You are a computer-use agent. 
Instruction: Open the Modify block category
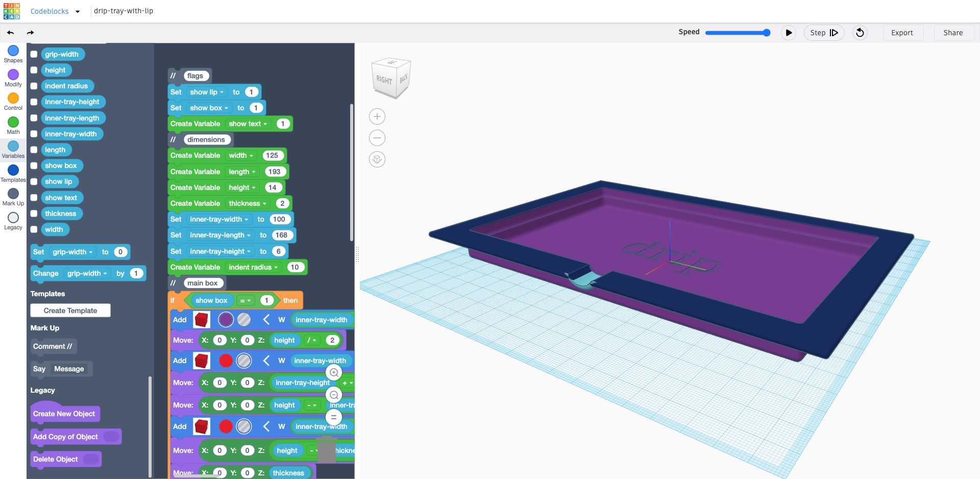click(13, 78)
